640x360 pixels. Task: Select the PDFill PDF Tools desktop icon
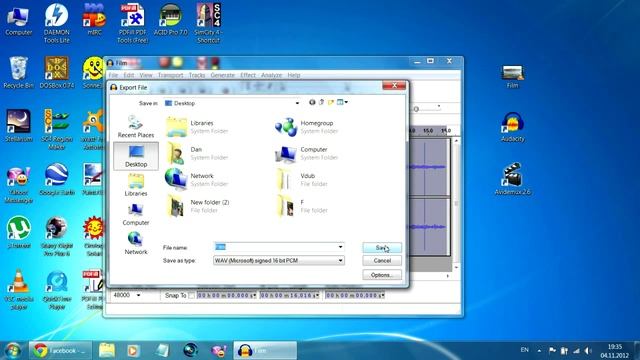pyautogui.click(x=132, y=23)
